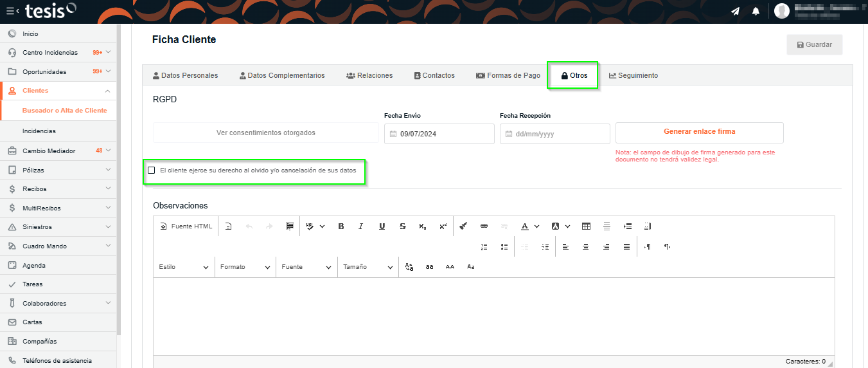Center align text

(x=585, y=247)
